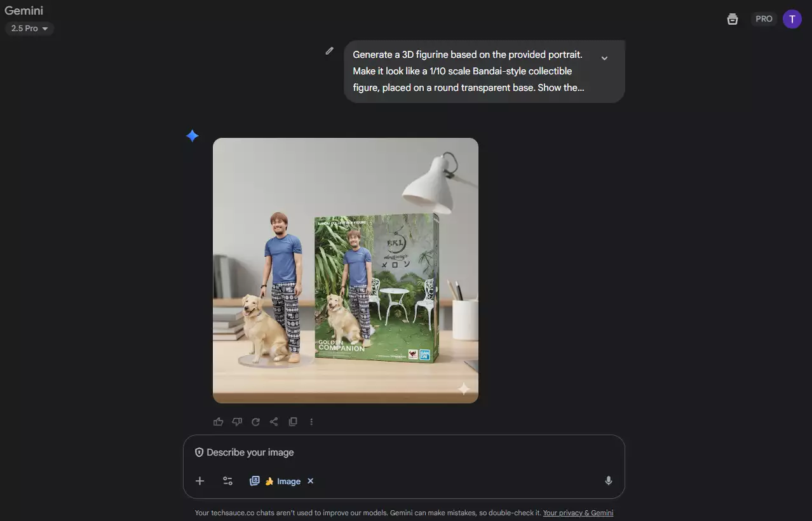Share the response via the share icon

(x=274, y=422)
